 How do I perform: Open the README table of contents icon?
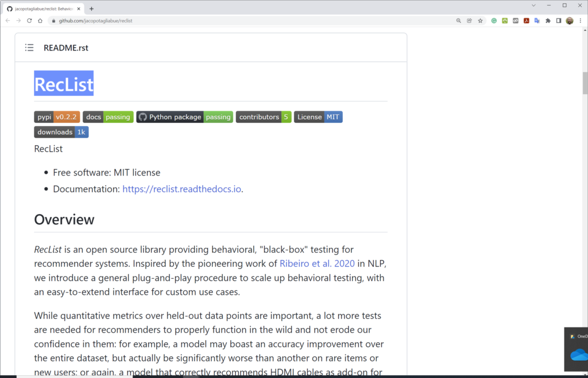tap(29, 48)
